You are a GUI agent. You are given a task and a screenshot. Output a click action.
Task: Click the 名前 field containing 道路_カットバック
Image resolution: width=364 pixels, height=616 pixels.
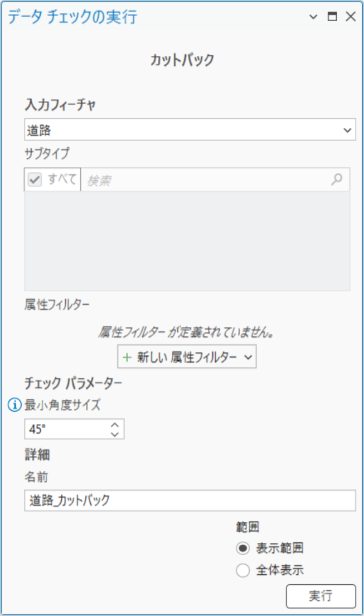pyautogui.click(x=190, y=501)
